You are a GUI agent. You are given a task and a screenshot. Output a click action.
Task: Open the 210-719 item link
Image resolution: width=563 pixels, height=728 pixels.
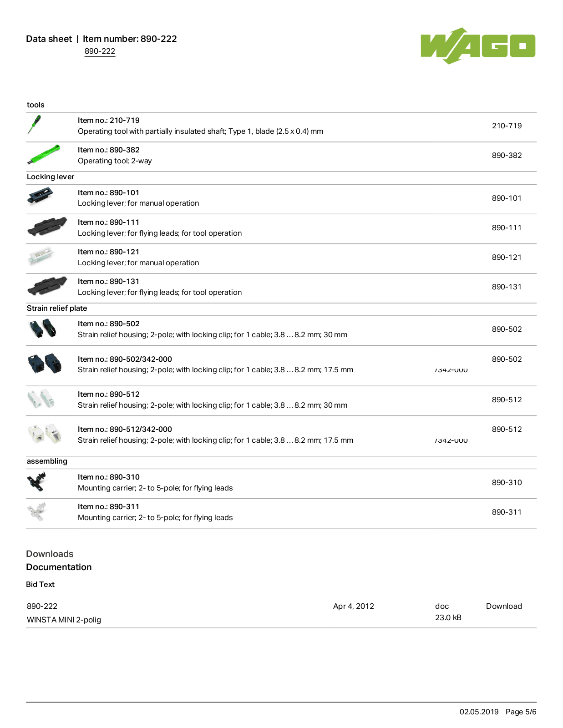[x=507, y=126]
